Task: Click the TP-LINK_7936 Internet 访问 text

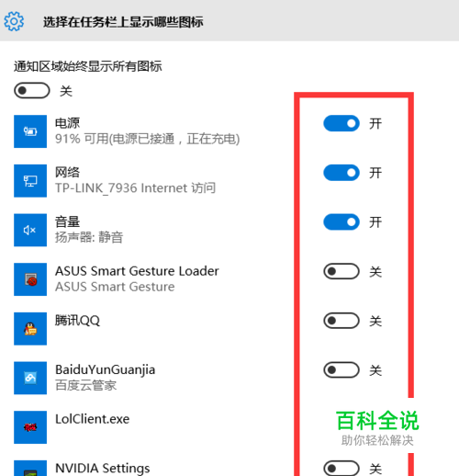Action: click(x=135, y=187)
